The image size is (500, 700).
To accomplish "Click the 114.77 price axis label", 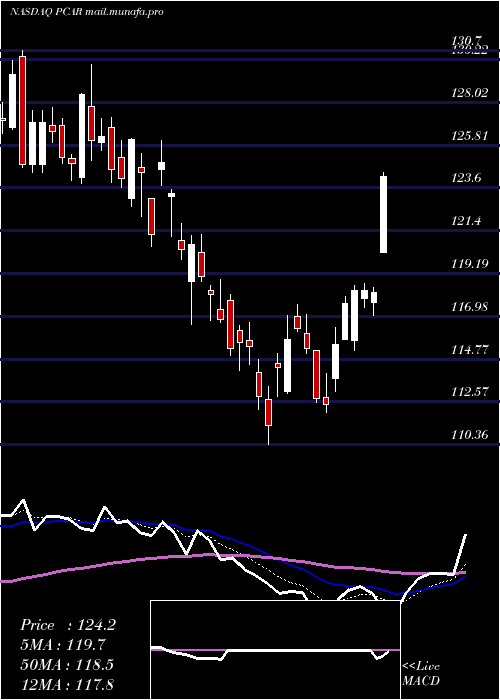I will click(470, 349).
